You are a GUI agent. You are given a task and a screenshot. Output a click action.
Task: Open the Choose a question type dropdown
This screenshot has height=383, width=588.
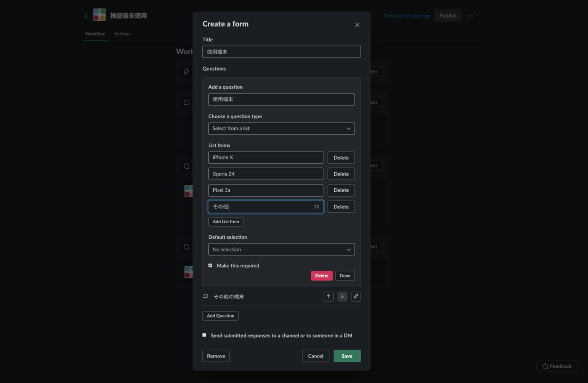(281, 128)
